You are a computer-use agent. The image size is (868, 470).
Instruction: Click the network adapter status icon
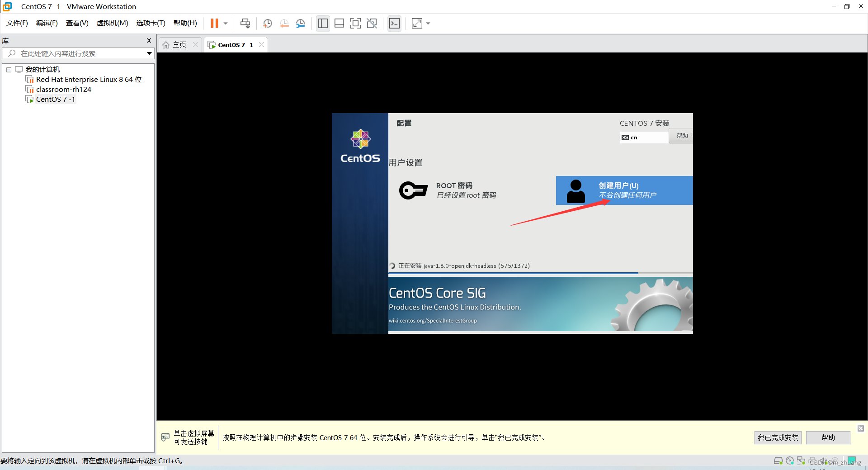click(801, 461)
